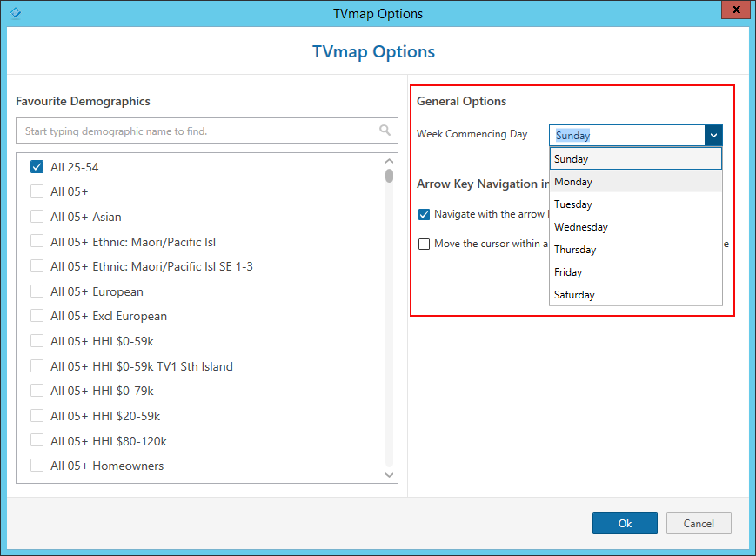Toggle Navigate with the arrow keys checkbox

click(424, 214)
